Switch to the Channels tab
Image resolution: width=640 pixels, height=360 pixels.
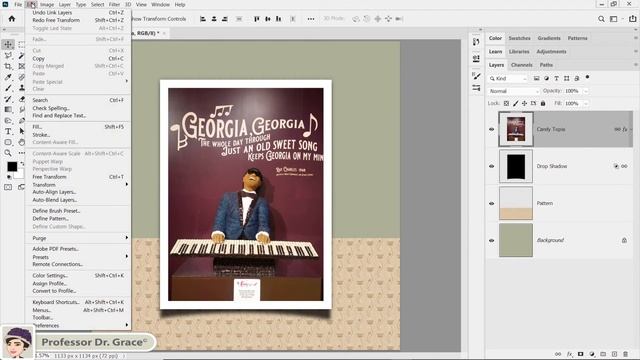(x=522, y=65)
